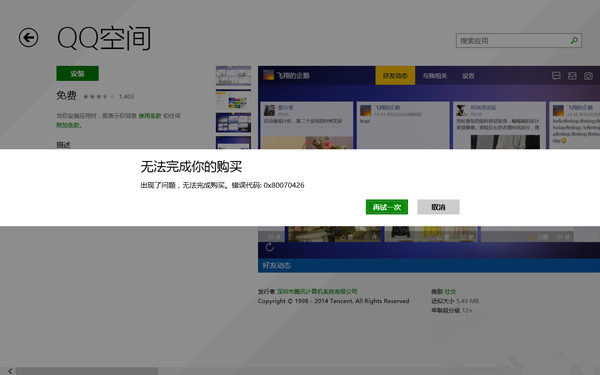Click the chat bubble icon in the app screenshot
600x375 pixels.
pos(556,76)
